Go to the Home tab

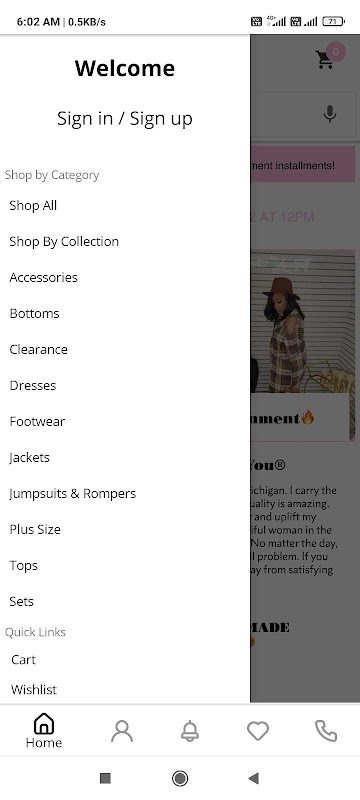pyautogui.click(x=44, y=731)
